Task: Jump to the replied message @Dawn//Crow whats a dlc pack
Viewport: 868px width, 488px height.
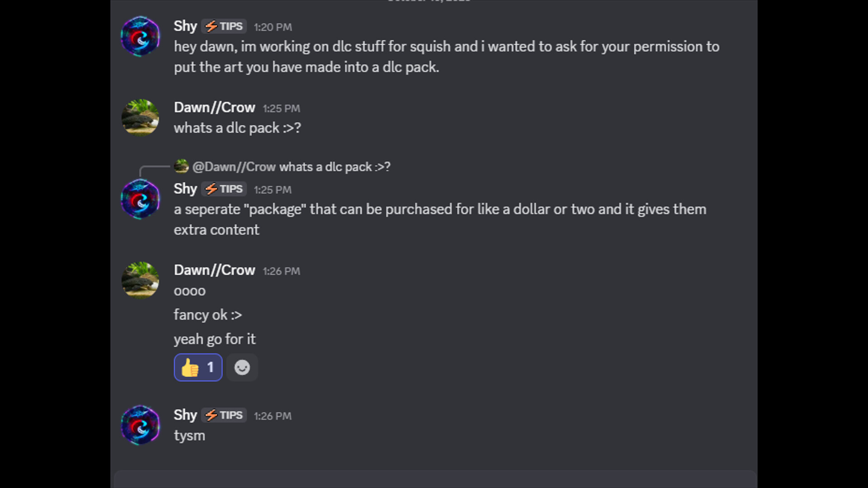Action: [292, 166]
